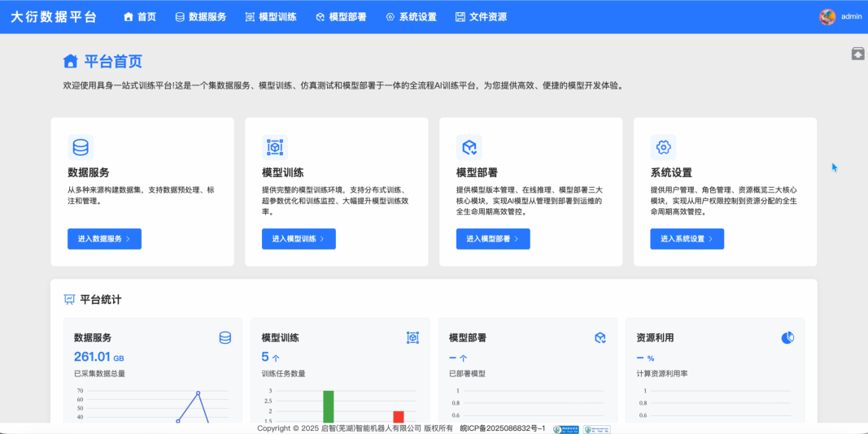Click the scroll-to-top icon at right edge

pyautogui.click(x=857, y=54)
